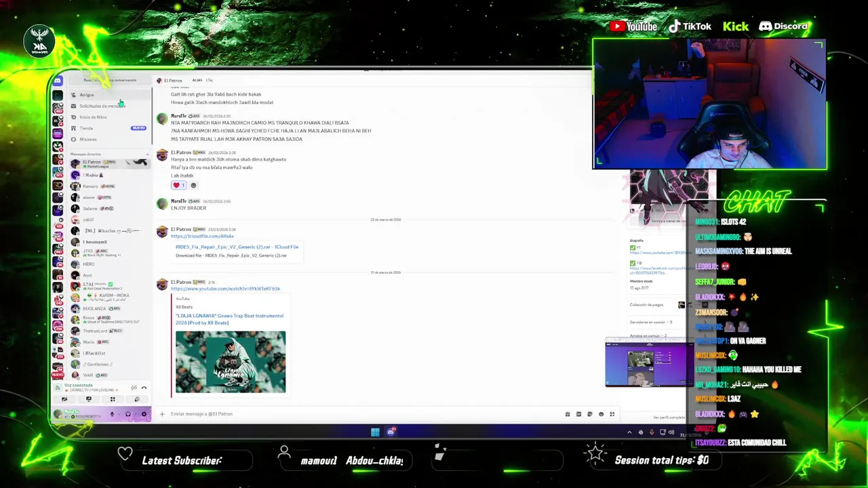Open the Misiones quests entry
Viewport: 868px width, 488px height.
pos(111,140)
